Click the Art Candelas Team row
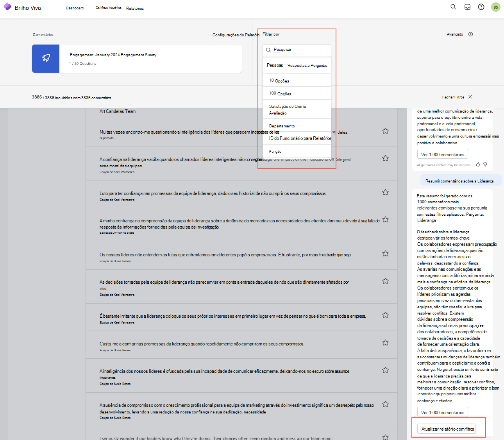504x440 pixels. click(x=241, y=112)
